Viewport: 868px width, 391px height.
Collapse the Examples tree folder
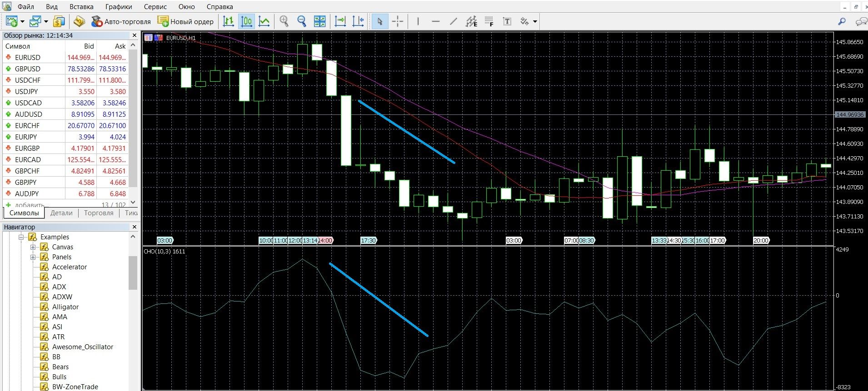tap(21, 237)
